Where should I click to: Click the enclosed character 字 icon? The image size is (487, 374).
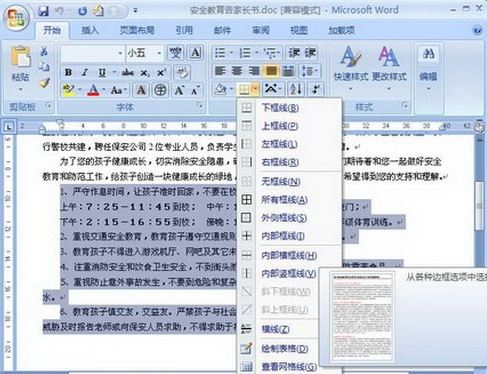click(x=160, y=90)
